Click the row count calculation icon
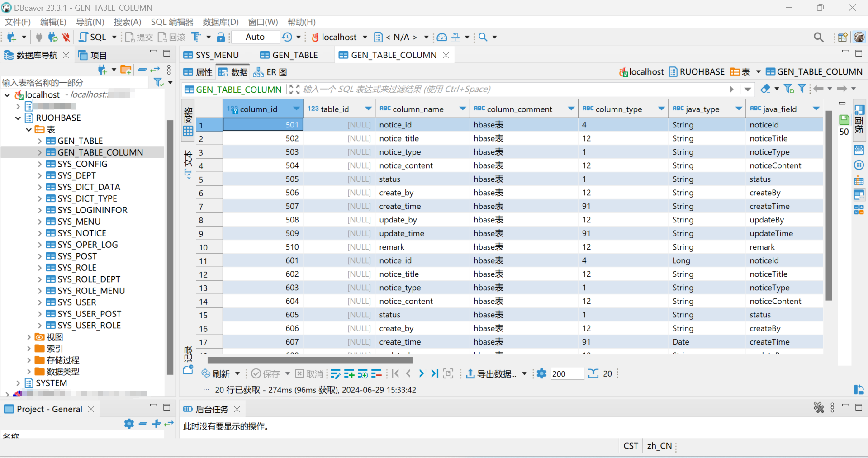The image size is (868, 458). click(593, 373)
